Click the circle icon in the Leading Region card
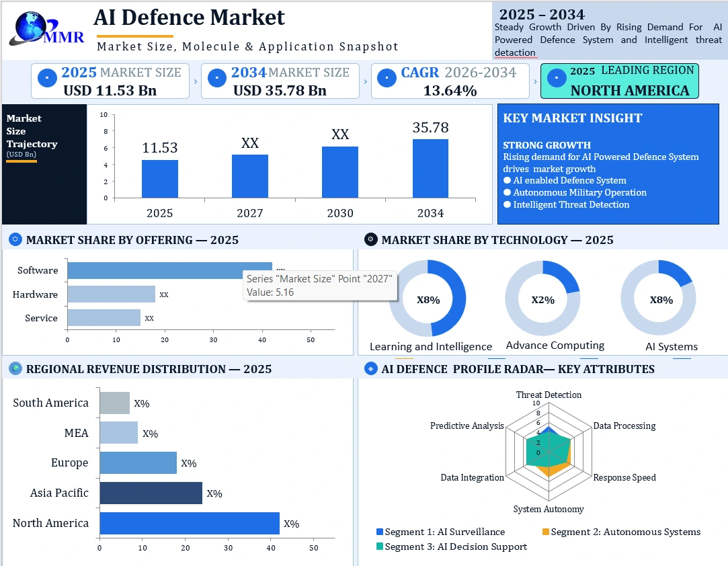Screen dimensions: 728x566 (x=556, y=78)
